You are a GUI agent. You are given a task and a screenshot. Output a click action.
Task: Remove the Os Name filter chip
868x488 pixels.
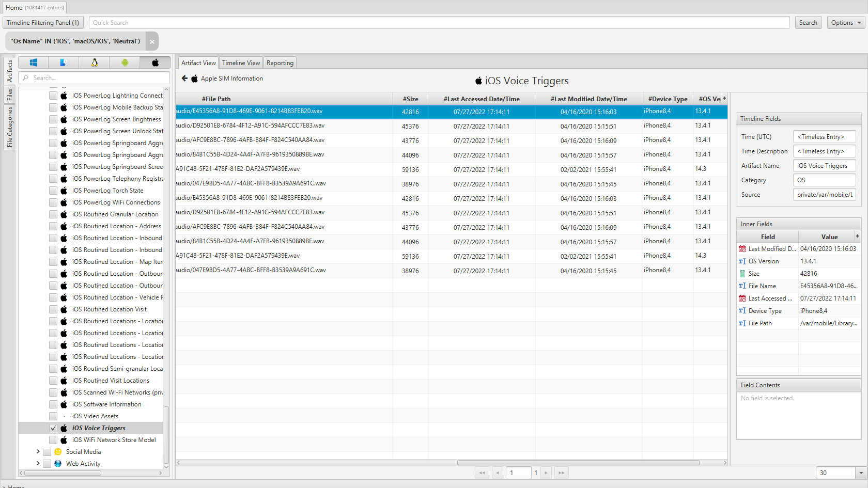coord(152,41)
